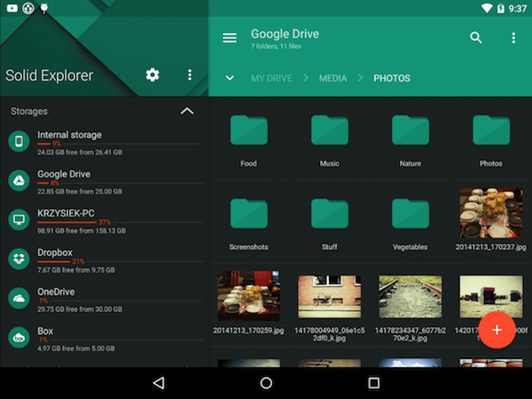Open the Stuff folder
Screen dimensions: 532x399
[x=330, y=224]
